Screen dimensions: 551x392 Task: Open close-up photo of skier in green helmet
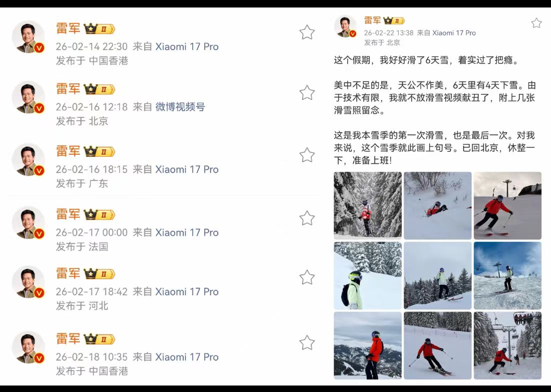[368, 275]
